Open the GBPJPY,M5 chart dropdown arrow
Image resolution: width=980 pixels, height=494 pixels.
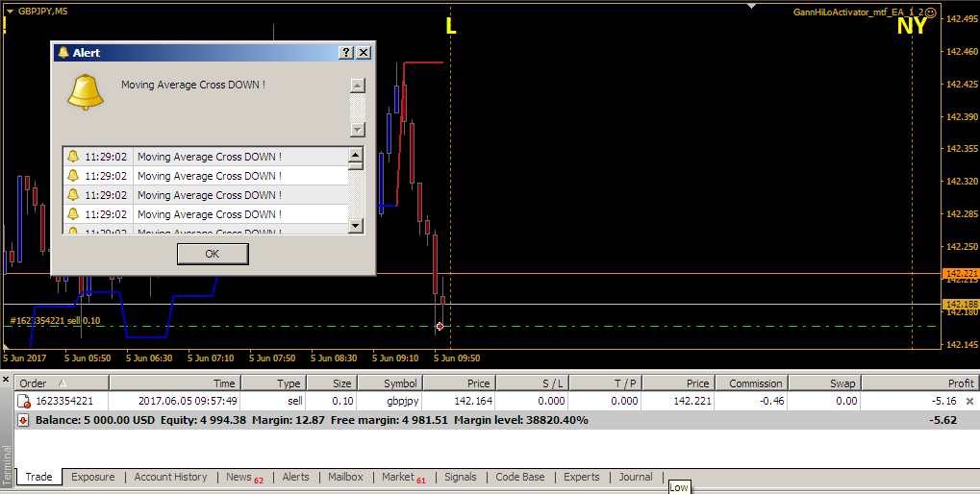point(10,12)
